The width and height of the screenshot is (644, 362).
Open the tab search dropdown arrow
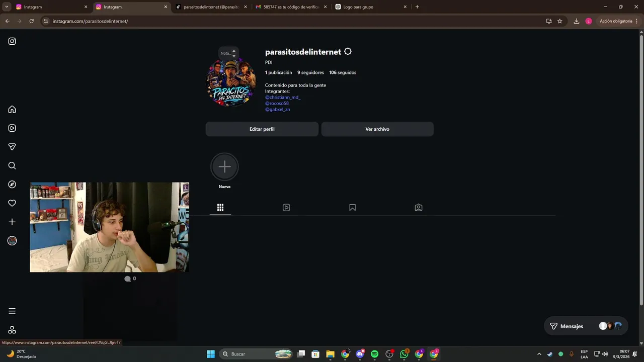(7, 7)
